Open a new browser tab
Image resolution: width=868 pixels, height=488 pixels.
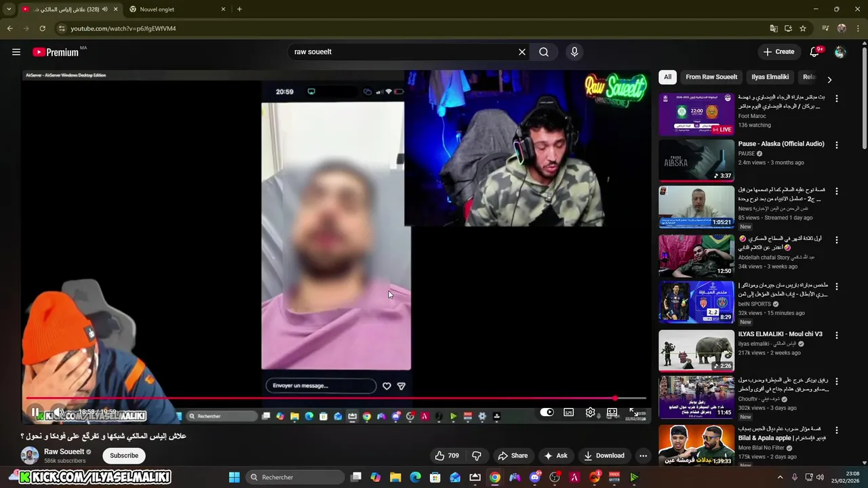[x=239, y=9]
